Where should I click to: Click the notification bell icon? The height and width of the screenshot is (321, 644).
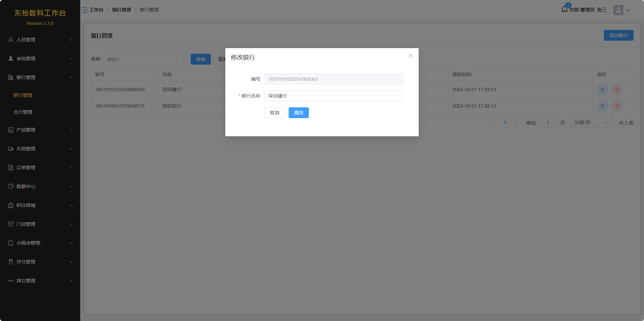tap(565, 9)
